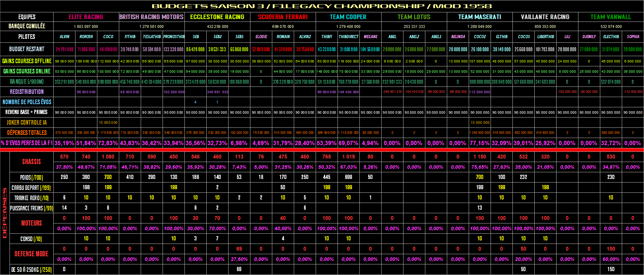
Task: Click the GAINS COURSES OFFLINE row label
Action: click(x=27, y=61)
